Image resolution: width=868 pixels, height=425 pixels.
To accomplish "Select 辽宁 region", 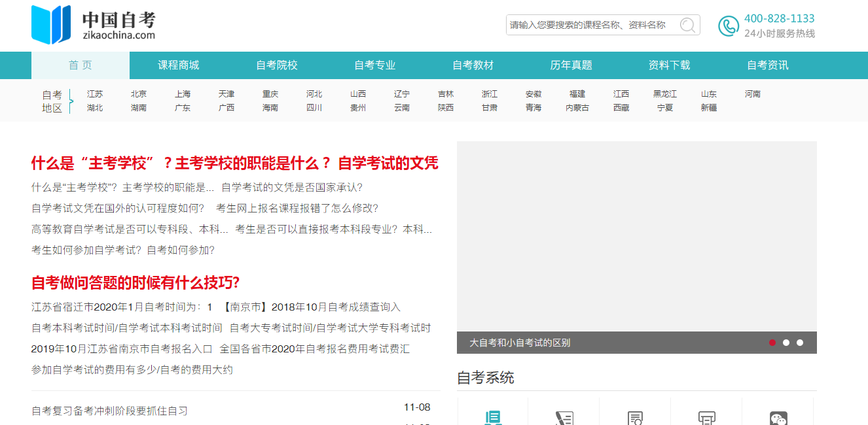I will (x=402, y=94).
